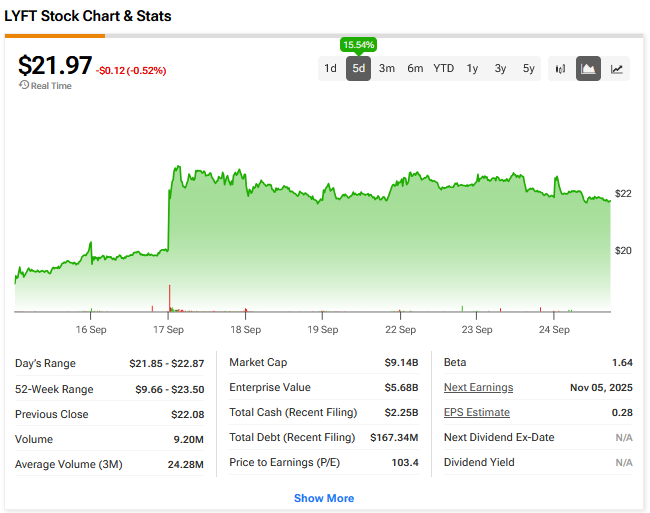The height and width of the screenshot is (513, 650).
Task: Click the -$0.12 (-0.52%) price change
Action: click(x=131, y=71)
